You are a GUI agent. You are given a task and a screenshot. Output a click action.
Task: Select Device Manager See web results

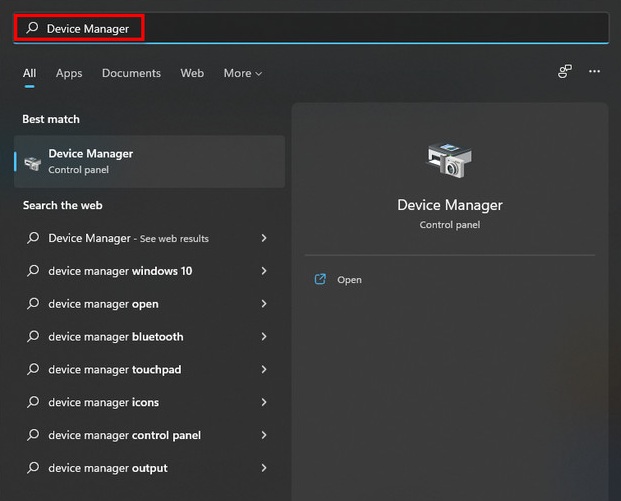coord(149,238)
